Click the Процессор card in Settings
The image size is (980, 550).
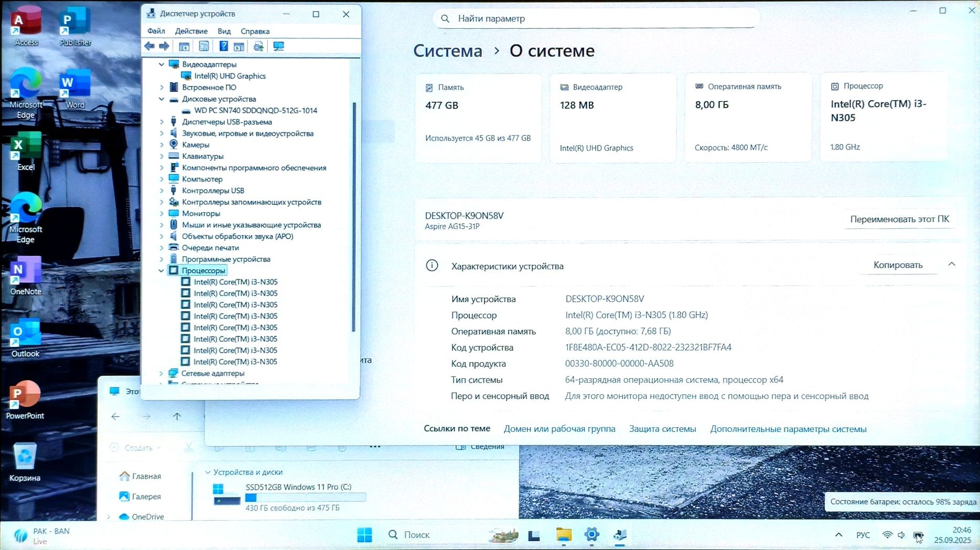[884, 118]
